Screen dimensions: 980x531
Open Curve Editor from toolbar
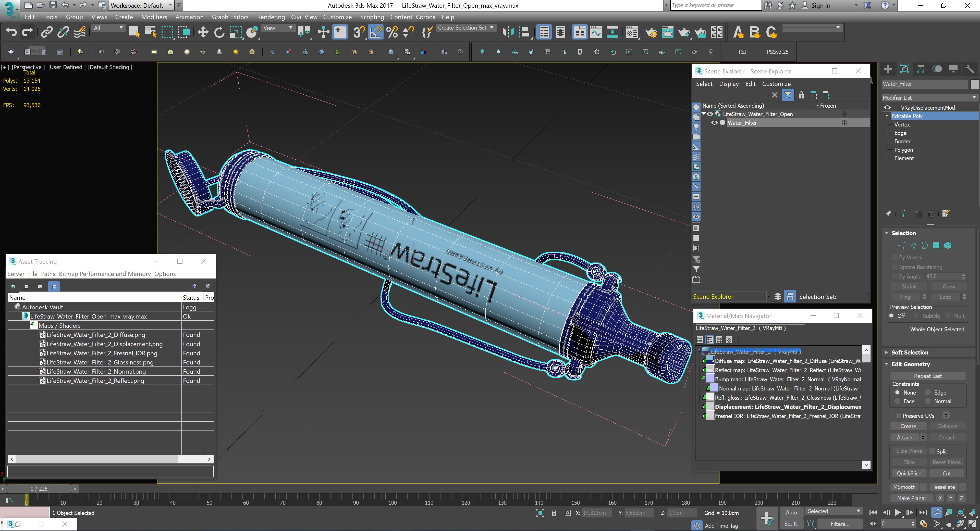596,32
